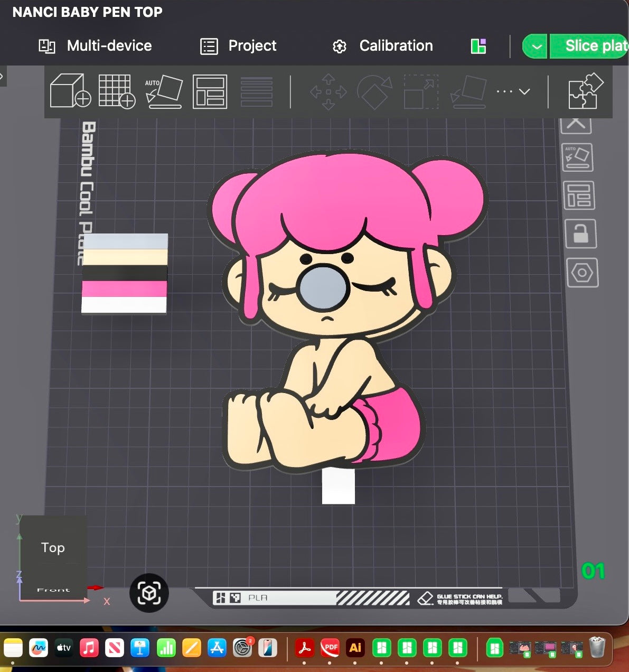Open iPhone Mirroring in the Dock
Image resolution: width=629 pixels, height=672 pixels.
click(268, 648)
